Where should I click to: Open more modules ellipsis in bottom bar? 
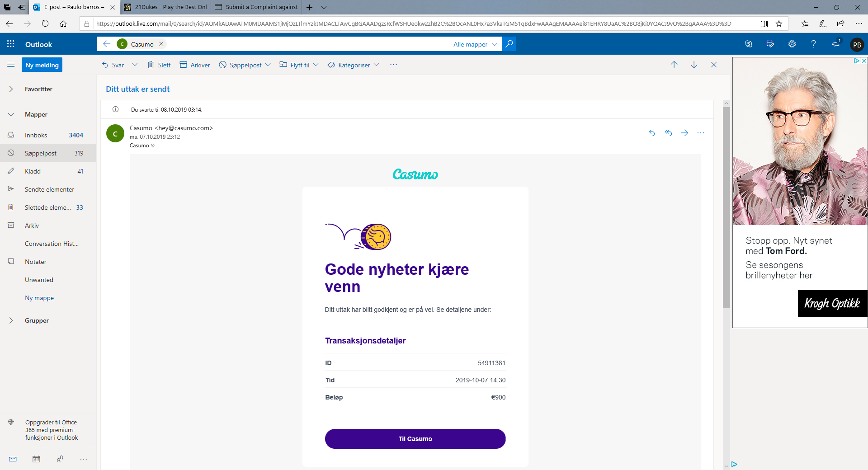(x=84, y=459)
